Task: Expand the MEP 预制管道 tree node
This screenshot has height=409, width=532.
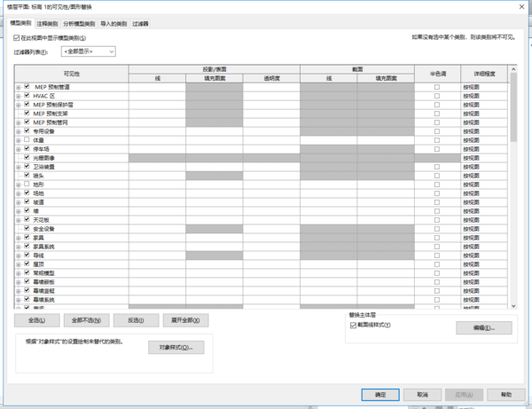Action: point(18,88)
